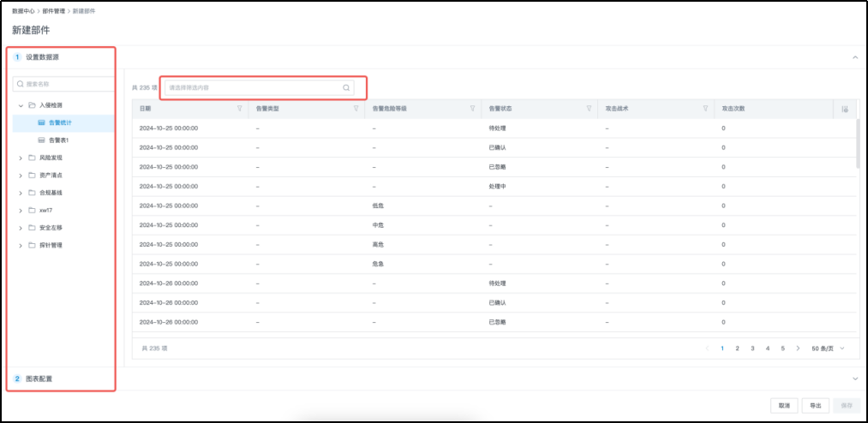Screen dimensions: 868x423
Task: Click the folder icon beside 资产清点
Action: (32, 176)
